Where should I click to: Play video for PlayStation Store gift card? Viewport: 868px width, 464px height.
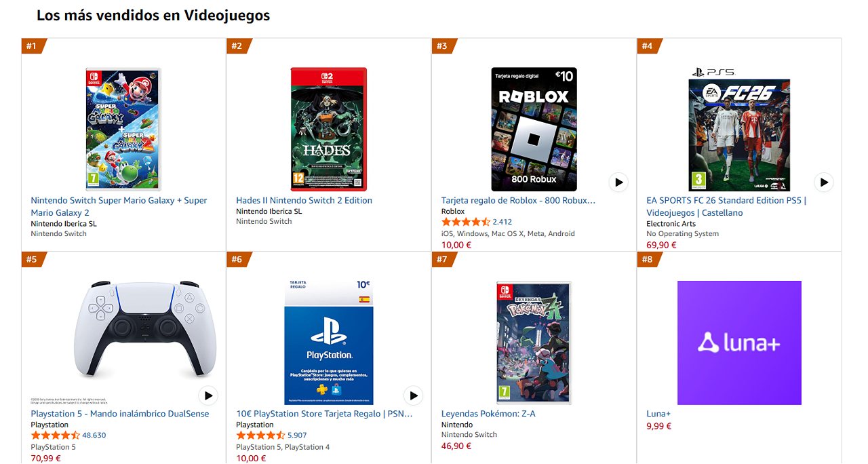(413, 395)
